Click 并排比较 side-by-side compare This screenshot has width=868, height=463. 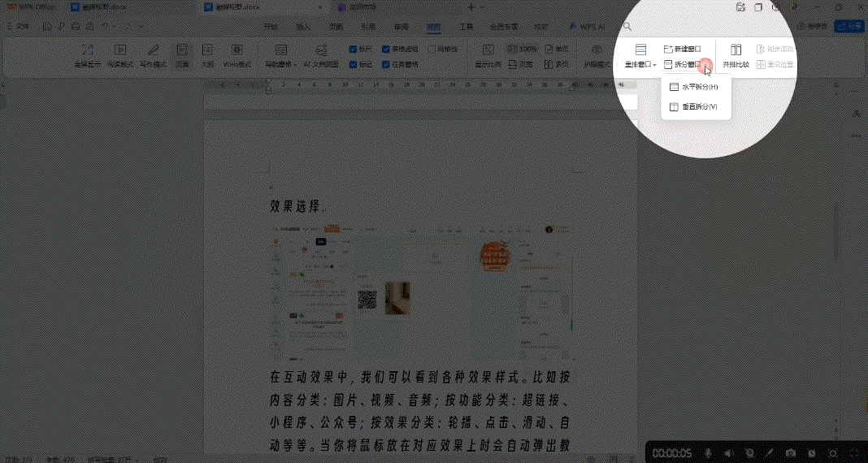pyautogui.click(x=736, y=54)
